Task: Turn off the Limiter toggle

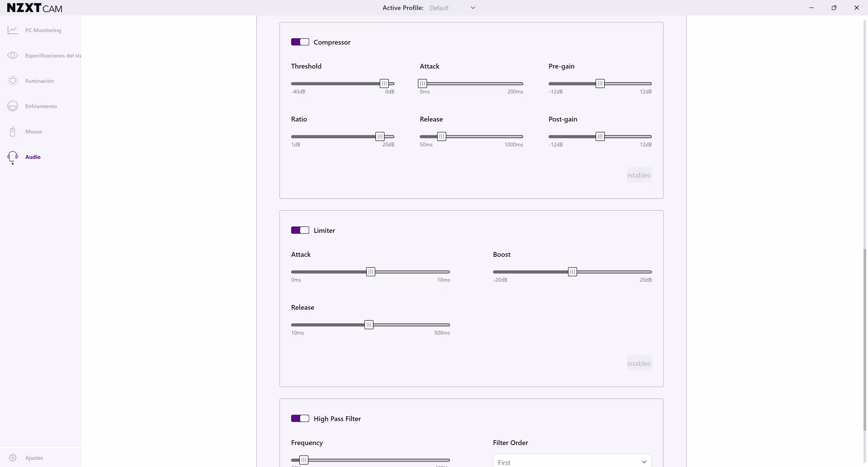Action: (300, 230)
